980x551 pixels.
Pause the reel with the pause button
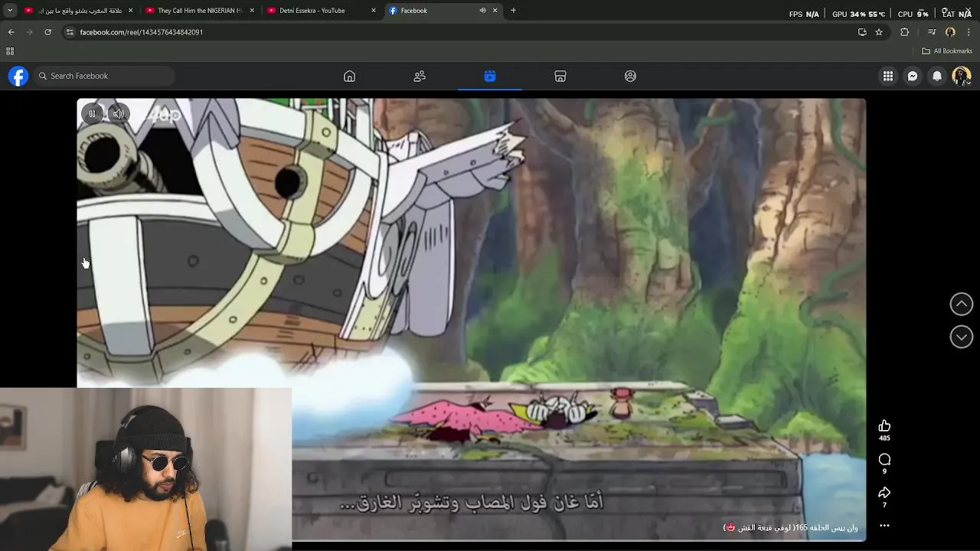pos(92,114)
